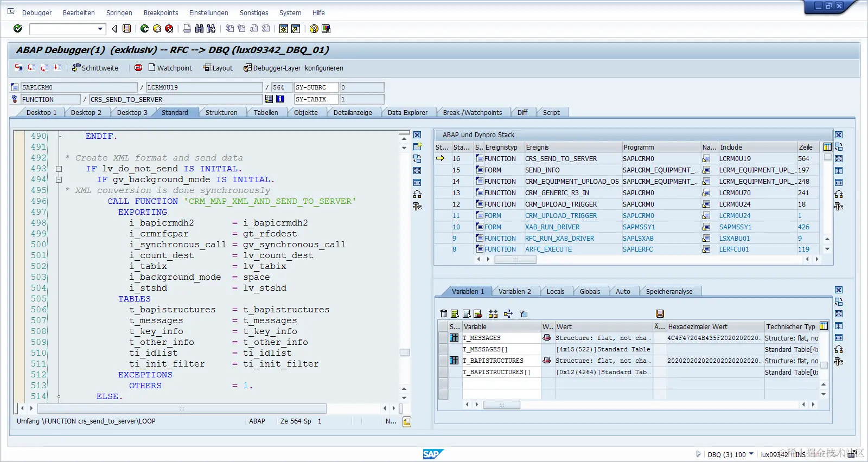The height and width of the screenshot is (462, 868).
Task: Select the T_MESSAGES row selector box
Action: click(443, 338)
